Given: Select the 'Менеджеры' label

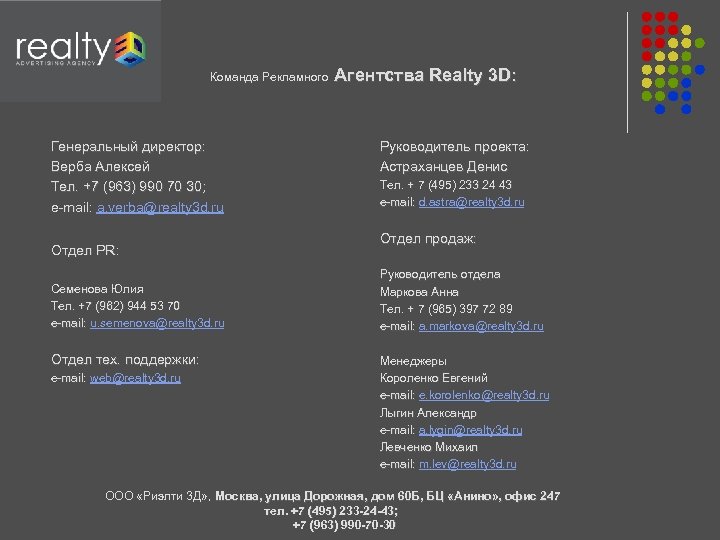Looking at the screenshot, I should (413, 361).
